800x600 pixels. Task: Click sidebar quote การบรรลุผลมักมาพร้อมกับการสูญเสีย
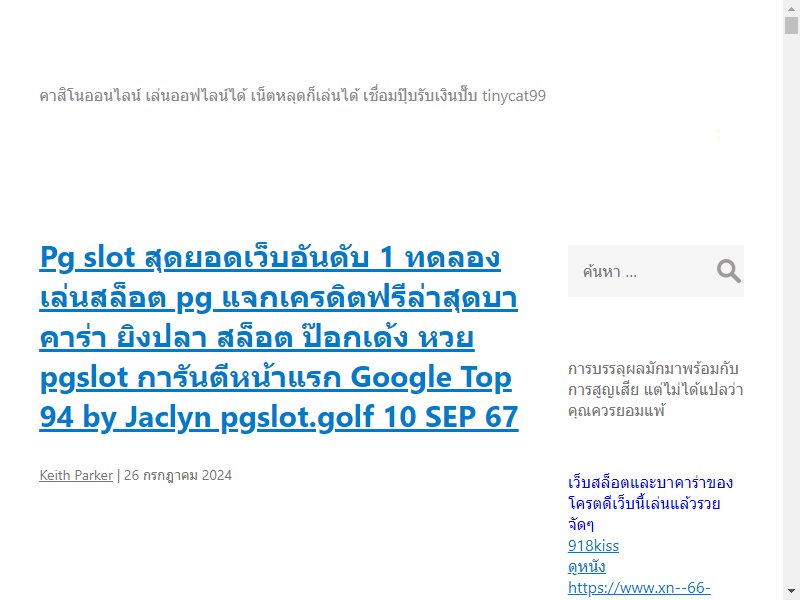[656, 389]
